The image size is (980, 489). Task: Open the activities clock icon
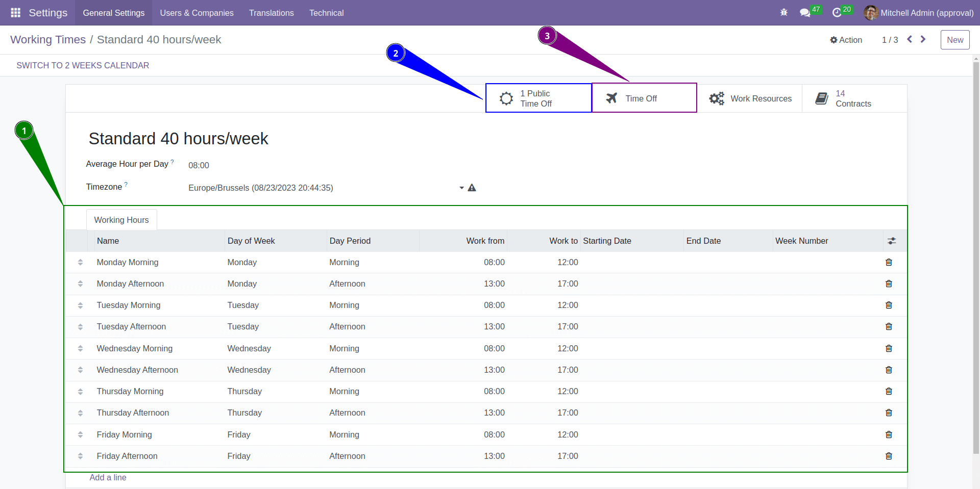click(837, 13)
